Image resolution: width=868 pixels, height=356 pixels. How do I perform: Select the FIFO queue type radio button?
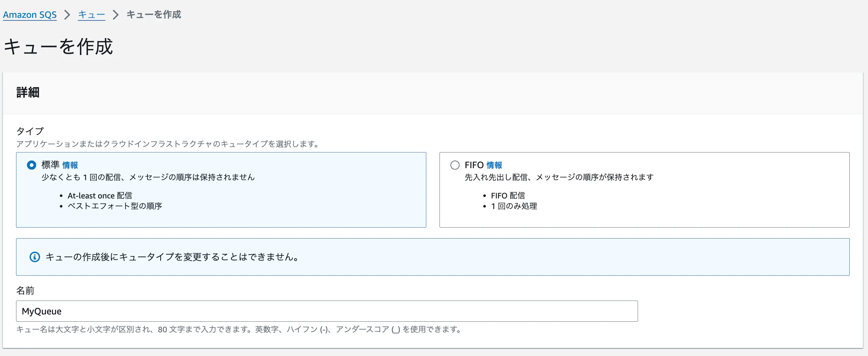455,165
